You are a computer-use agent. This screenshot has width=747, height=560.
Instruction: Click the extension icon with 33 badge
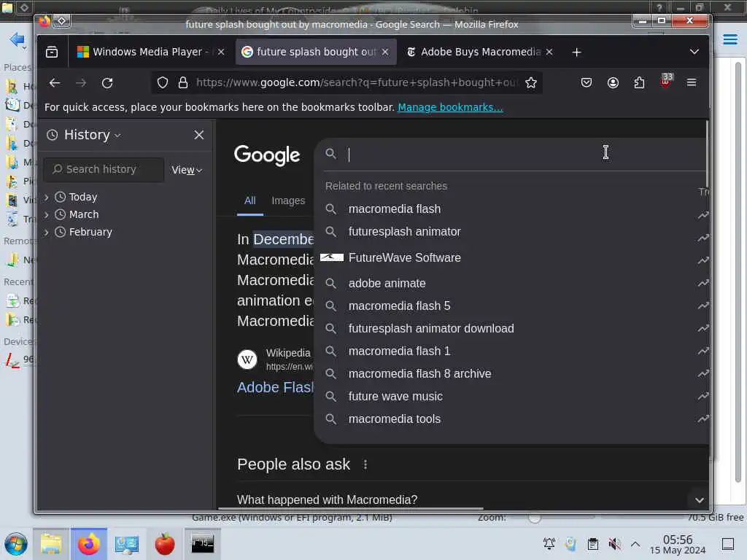665,82
